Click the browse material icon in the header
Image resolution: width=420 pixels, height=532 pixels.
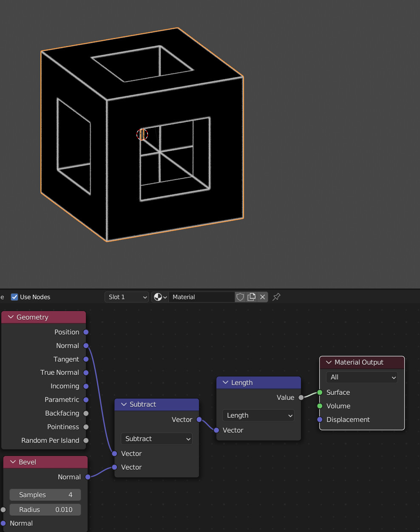158,297
